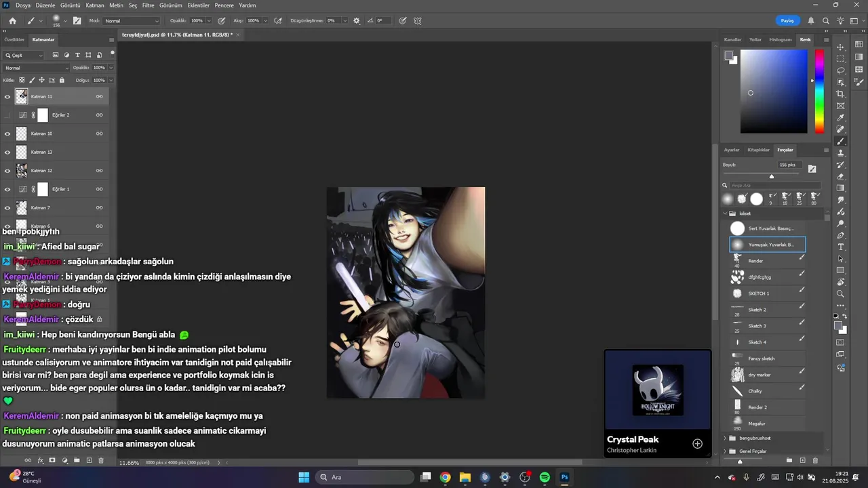This screenshot has height=488, width=868.
Task: Select the Gradient tool
Action: [x=841, y=188]
